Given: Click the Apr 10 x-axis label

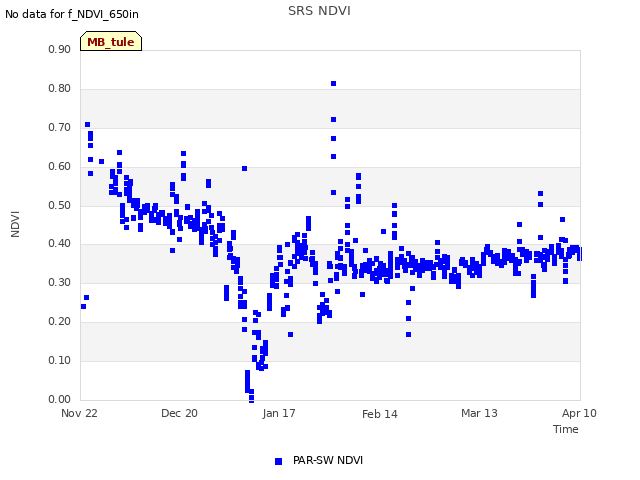Looking at the screenshot, I should pyautogui.click(x=579, y=413).
